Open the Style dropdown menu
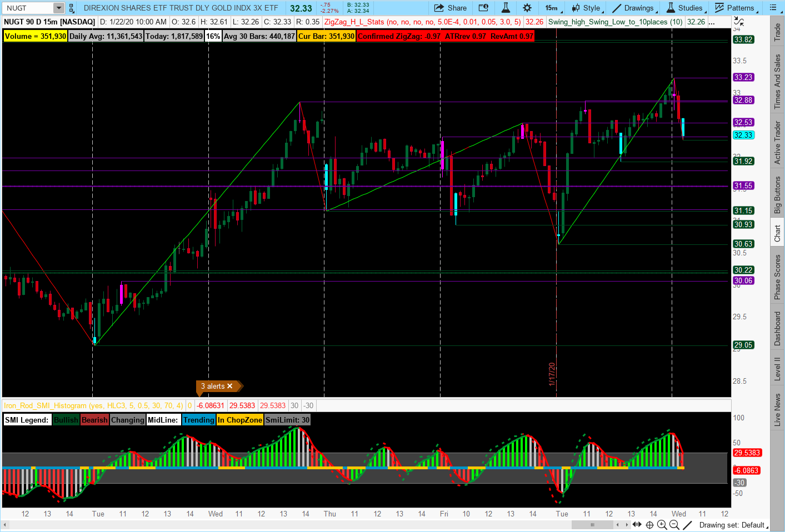785x532 pixels. tap(587, 8)
